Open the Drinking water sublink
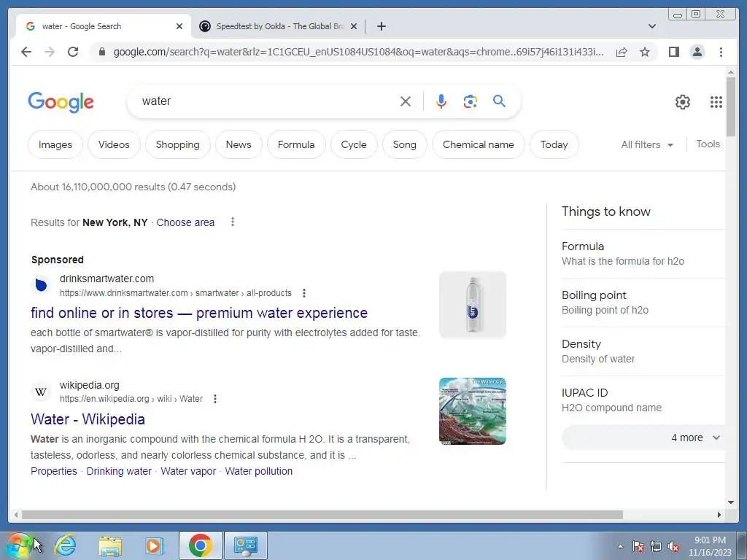The image size is (747, 560). point(119,471)
